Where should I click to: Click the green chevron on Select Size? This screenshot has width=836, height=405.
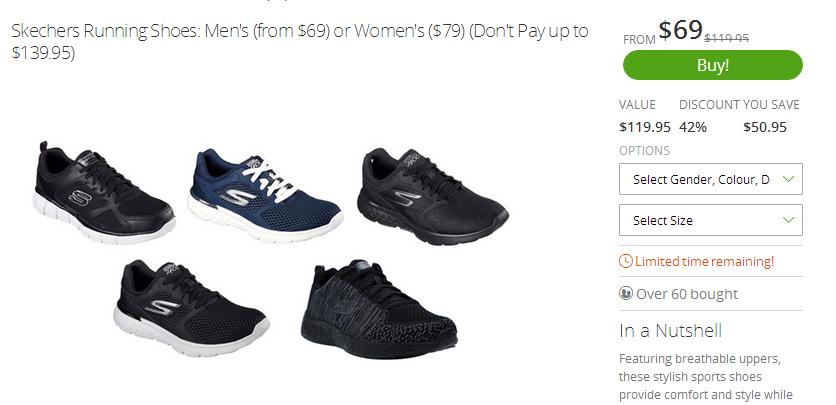point(788,220)
